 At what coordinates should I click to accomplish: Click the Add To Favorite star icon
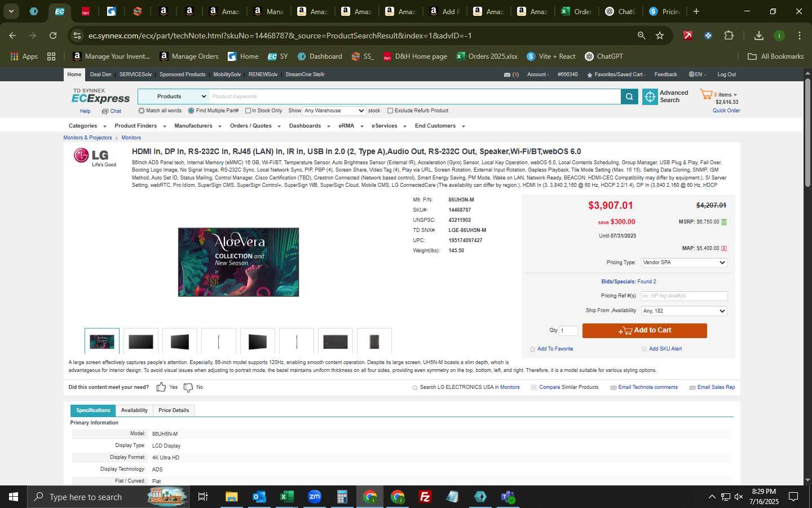click(532, 349)
